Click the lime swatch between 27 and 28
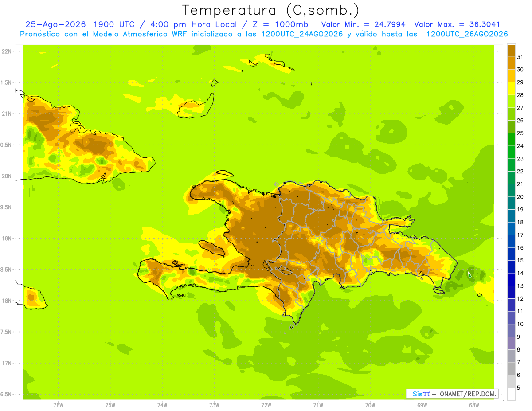The width and height of the screenshot is (532, 411). [511, 101]
